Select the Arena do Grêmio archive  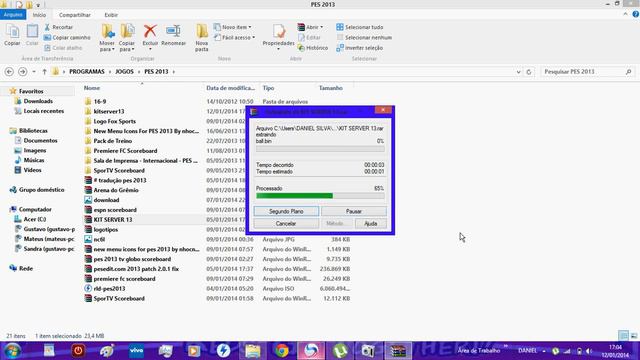pyautogui.click(x=116, y=190)
